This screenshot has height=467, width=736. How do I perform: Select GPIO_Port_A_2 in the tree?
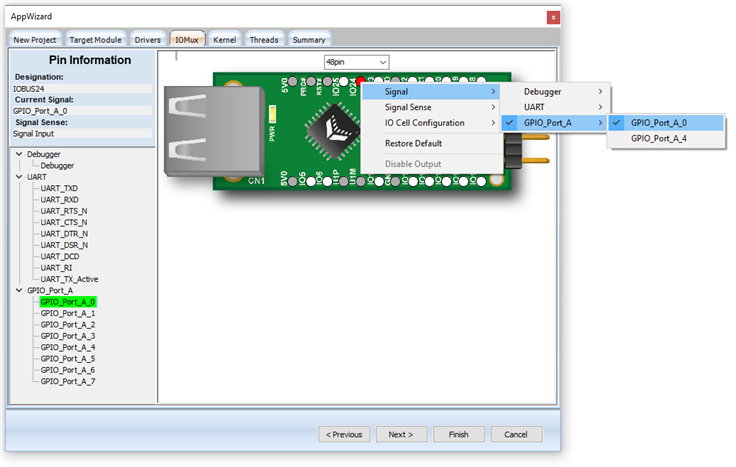tap(68, 324)
